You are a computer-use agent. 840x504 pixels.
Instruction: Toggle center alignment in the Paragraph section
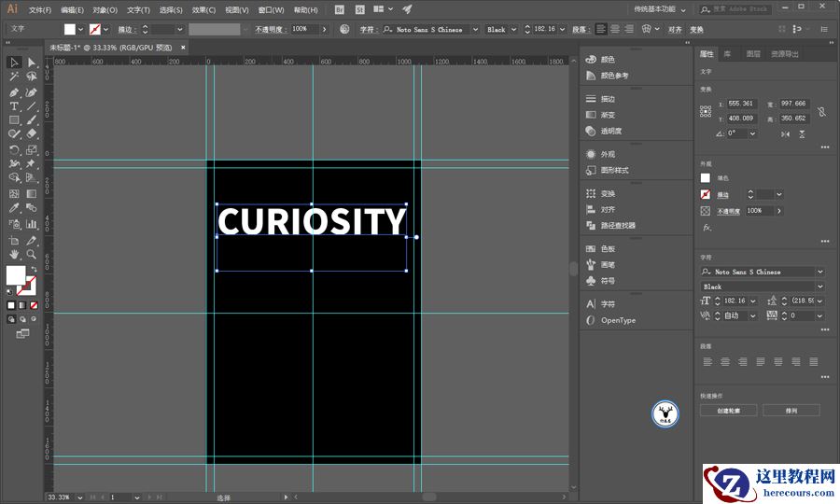click(x=725, y=361)
